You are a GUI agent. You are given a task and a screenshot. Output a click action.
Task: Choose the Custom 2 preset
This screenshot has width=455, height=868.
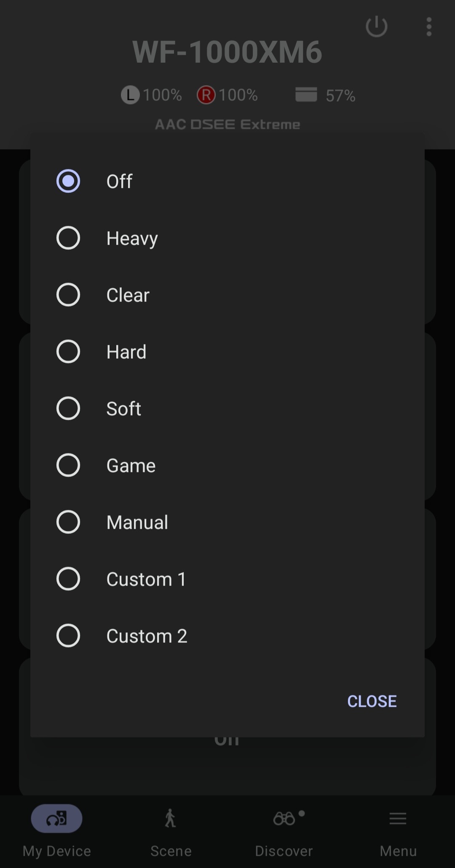click(x=68, y=636)
